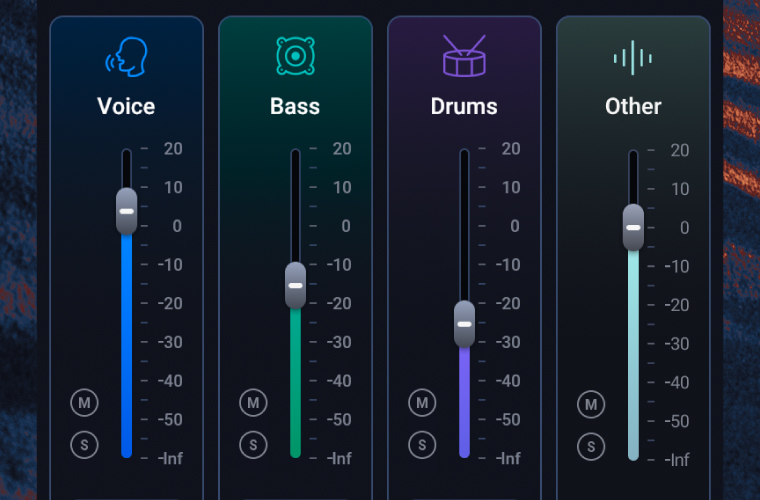Click the Drums snare drum icon
Screen dimensions: 760x500
(x=464, y=57)
